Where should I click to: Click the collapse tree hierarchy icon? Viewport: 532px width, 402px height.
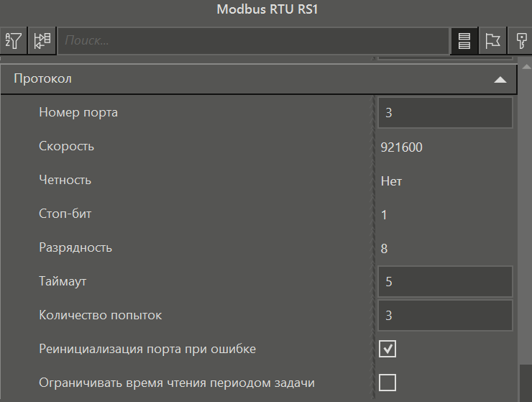tap(42, 41)
